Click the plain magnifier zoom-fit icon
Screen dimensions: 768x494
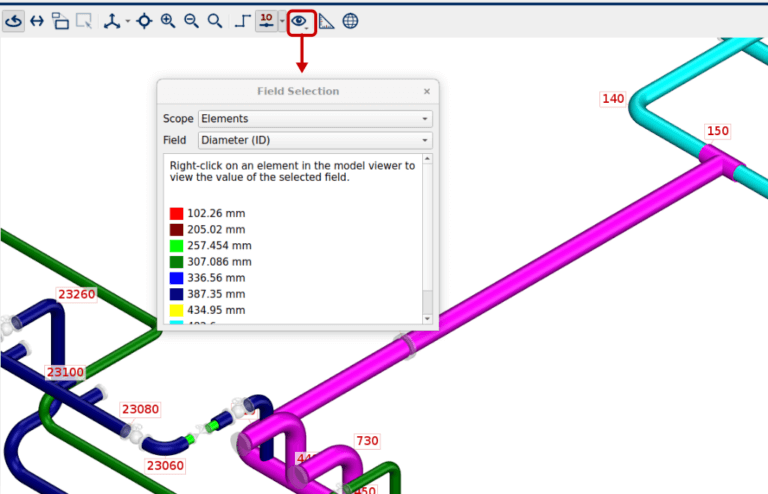point(215,21)
